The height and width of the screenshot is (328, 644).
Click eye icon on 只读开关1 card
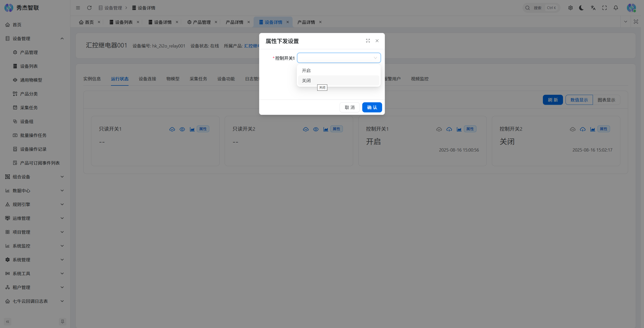coord(182,129)
